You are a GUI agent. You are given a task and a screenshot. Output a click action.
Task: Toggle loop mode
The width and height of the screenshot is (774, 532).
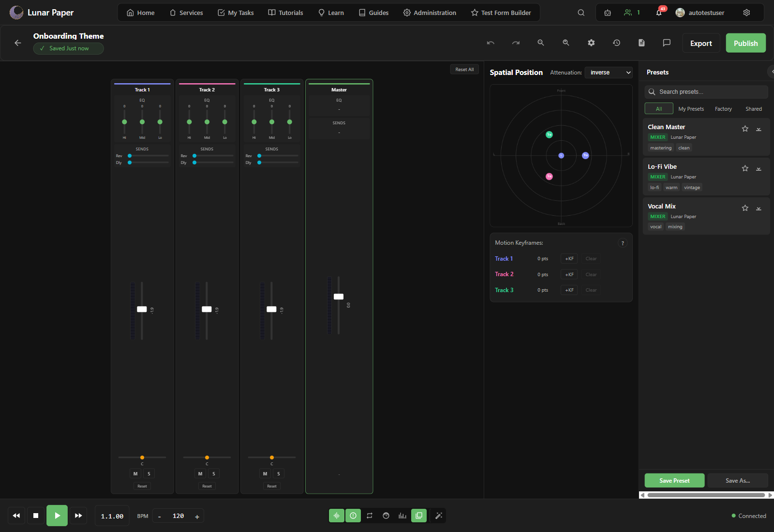pyautogui.click(x=370, y=516)
